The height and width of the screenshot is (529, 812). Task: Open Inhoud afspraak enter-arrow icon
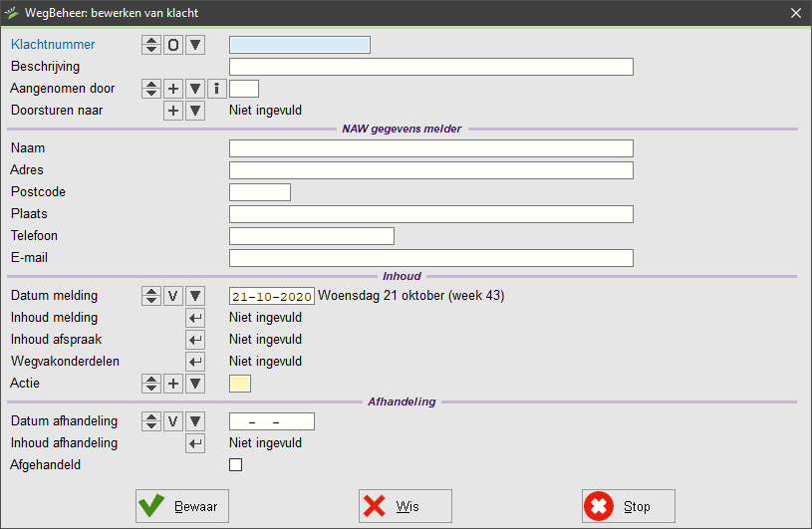tap(195, 340)
